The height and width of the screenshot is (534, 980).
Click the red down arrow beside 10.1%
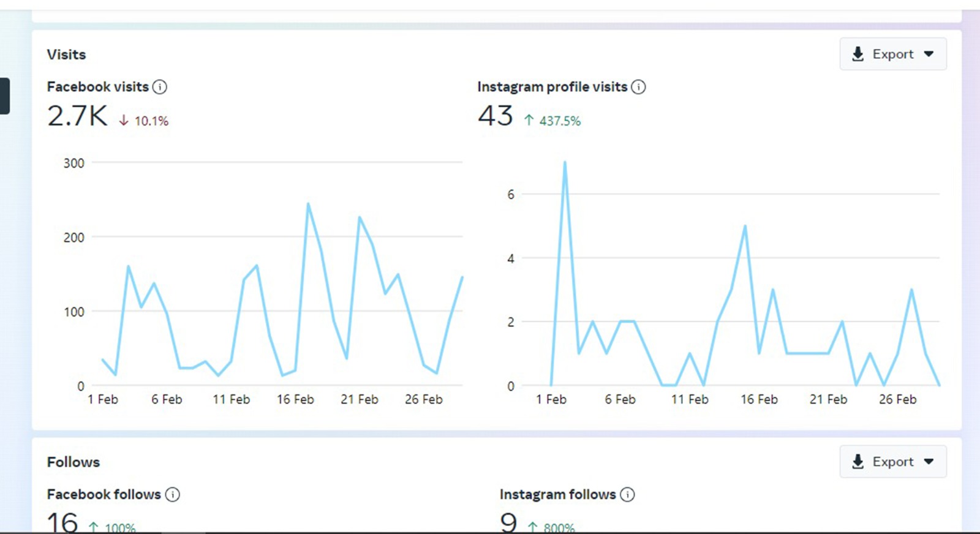[x=124, y=121]
